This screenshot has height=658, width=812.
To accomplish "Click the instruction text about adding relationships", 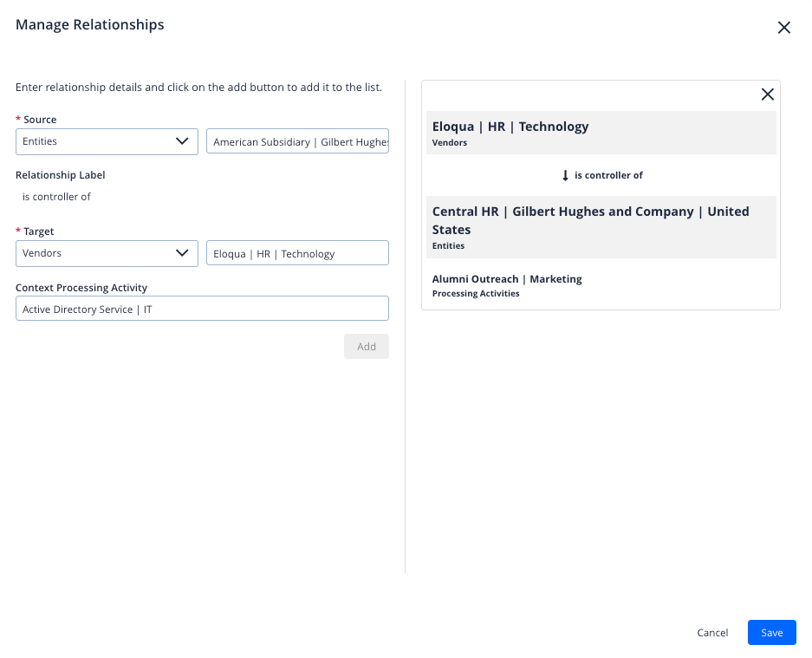I will point(198,87).
